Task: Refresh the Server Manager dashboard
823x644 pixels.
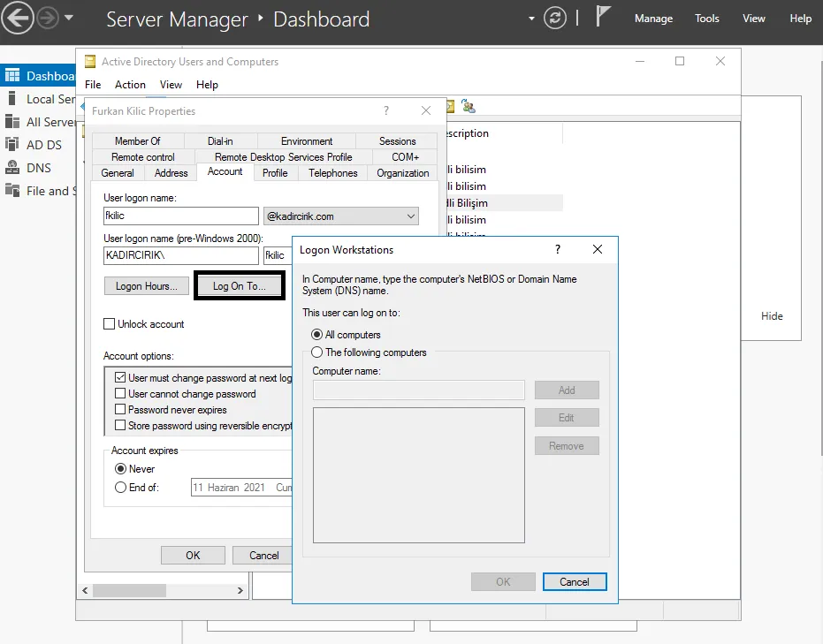Action: click(555, 19)
